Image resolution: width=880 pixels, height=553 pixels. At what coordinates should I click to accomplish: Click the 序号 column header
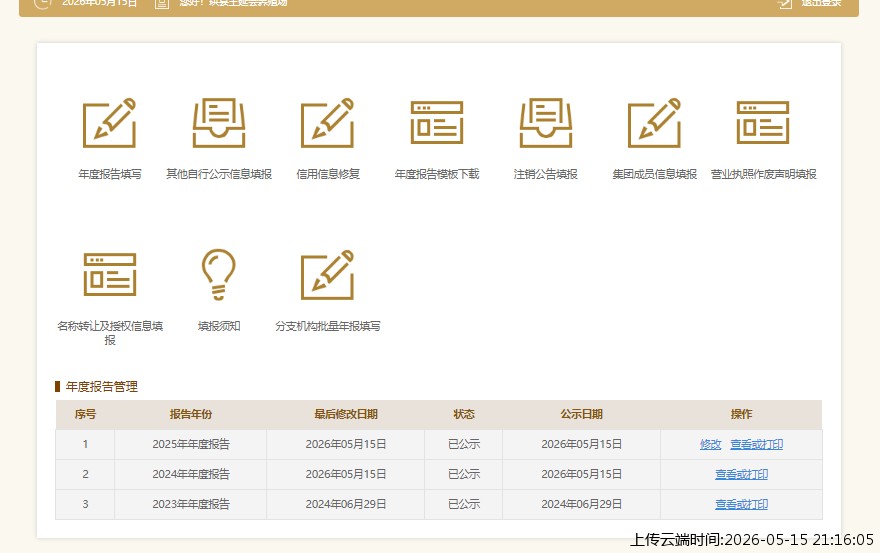point(85,414)
